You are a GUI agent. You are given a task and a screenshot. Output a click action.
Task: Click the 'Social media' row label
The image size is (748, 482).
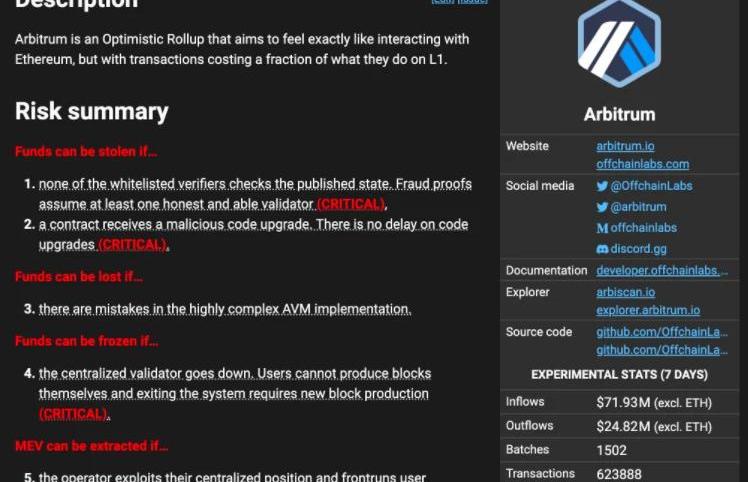coord(540,186)
